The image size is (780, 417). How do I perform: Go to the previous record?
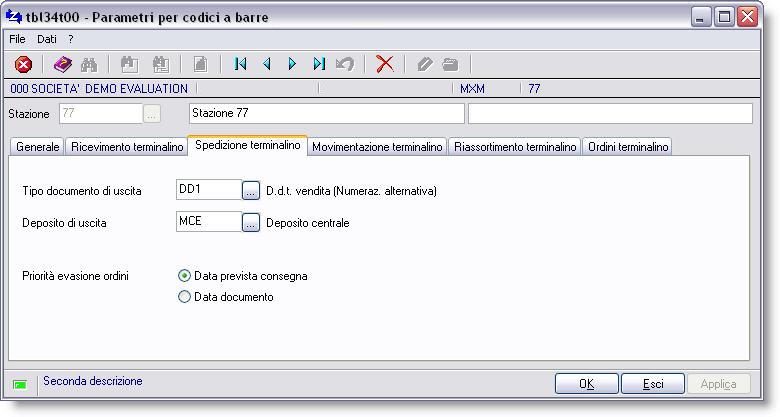266,64
